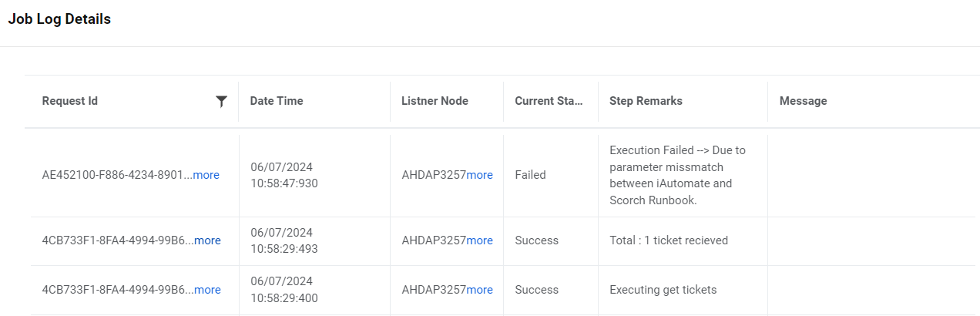Image resolution: width=980 pixels, height=316 pixels.
Task: Click more link for Request Id at 10:58:29:400
Action: coord(207,290)
